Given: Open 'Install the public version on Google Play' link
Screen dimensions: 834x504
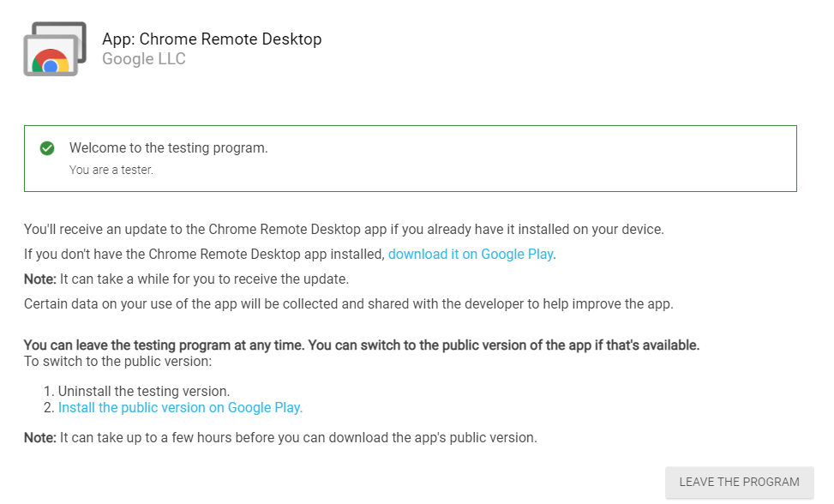Looking at the screenshot, I should click(180, 407).
